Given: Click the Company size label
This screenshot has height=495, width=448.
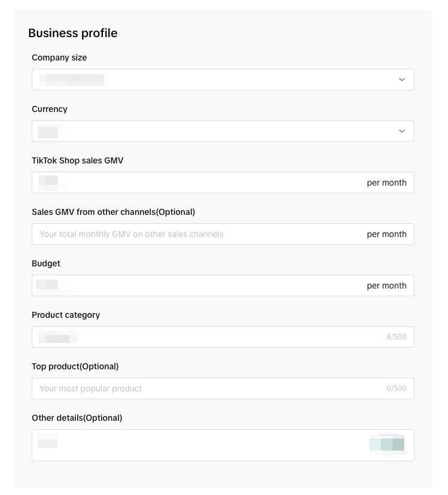Looking at the screenshot, I should tap(59, 57).
